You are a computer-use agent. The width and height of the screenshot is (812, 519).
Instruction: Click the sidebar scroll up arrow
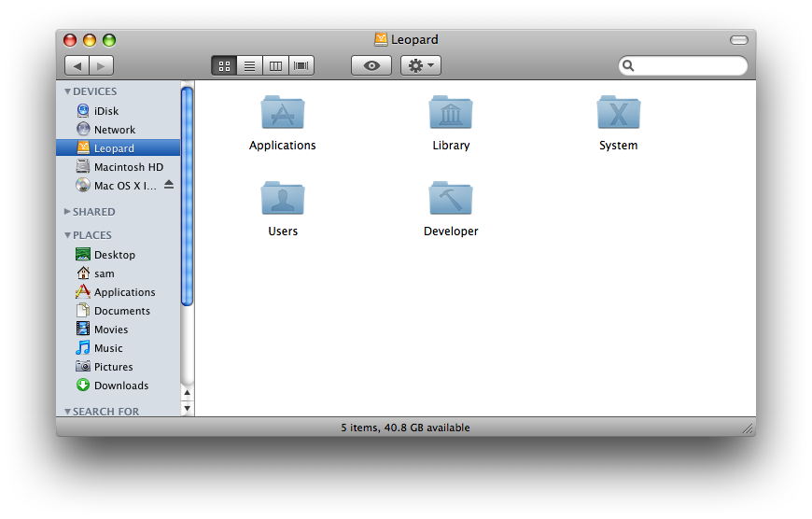tap(187, 393)
